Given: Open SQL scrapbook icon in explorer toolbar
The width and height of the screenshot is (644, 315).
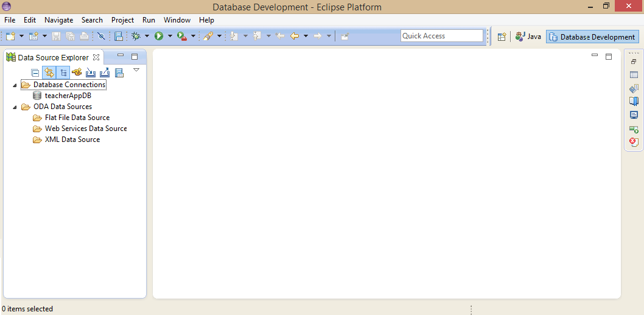Looking at the screenshot, I should [x=119, y=73].
